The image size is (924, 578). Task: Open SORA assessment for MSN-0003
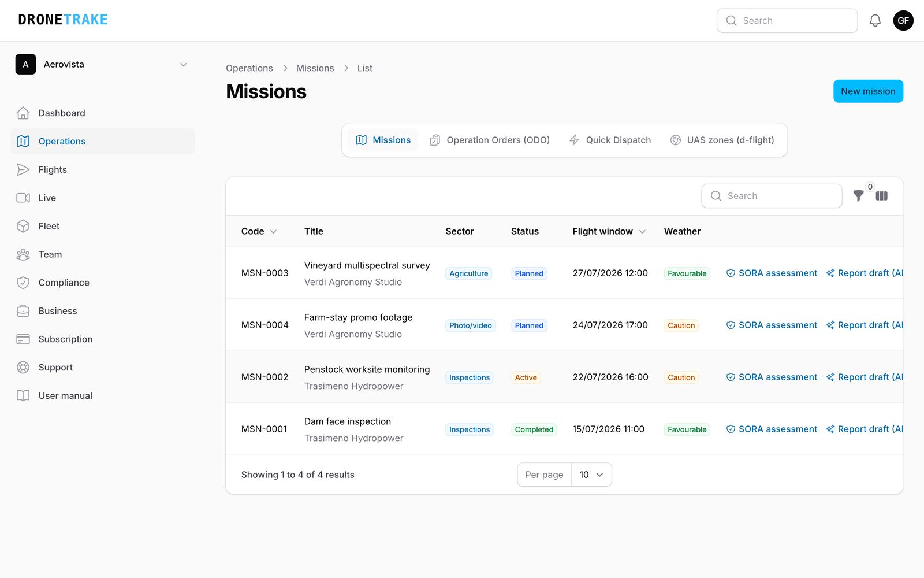772,273
